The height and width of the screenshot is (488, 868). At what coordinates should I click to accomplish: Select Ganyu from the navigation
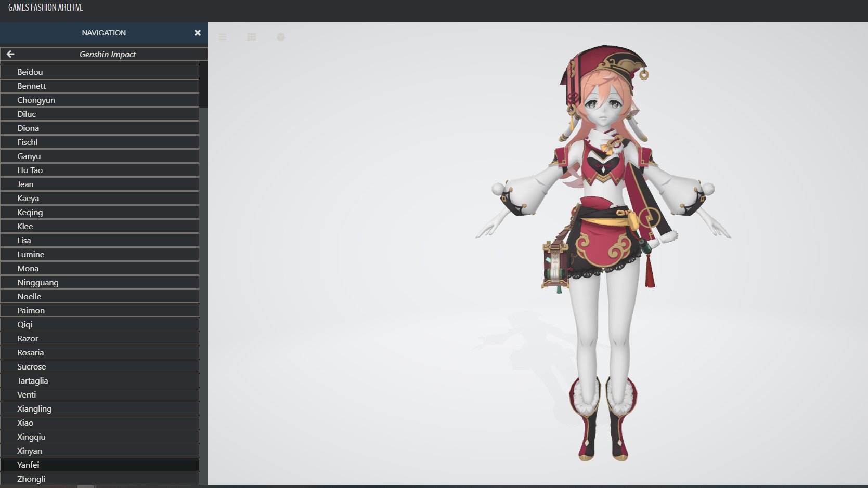tap(99, 156)
